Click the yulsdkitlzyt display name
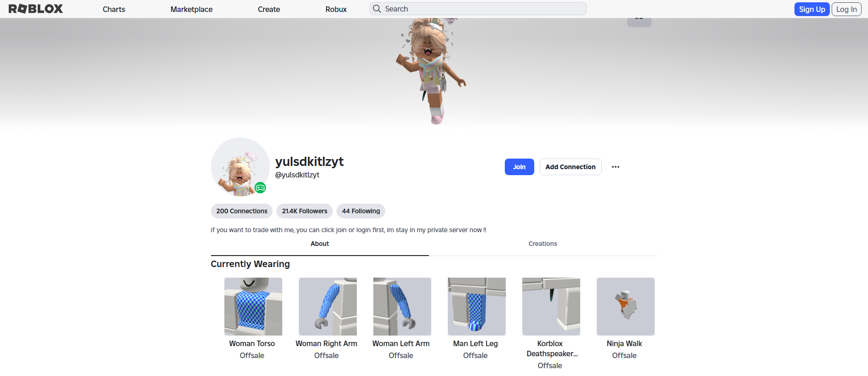The width and height of the screenshot is (868, 376). pyautogui.click(x=309, y=162)
